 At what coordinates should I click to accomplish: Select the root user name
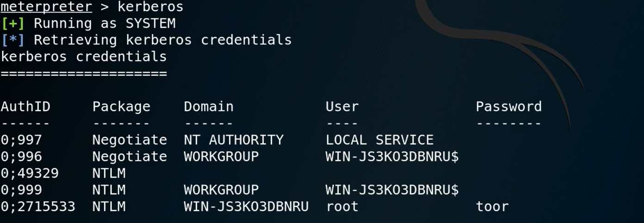342,206
